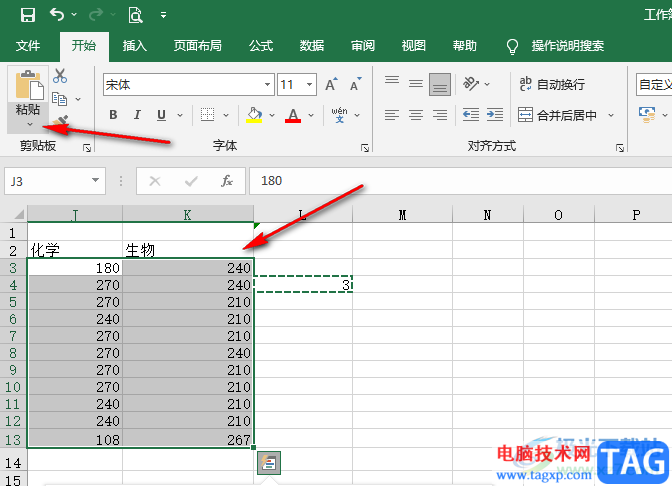Increase font size with large A icon
Image resolution: width=672 pixels, height=486 pixels.
(x=331, y=84)
